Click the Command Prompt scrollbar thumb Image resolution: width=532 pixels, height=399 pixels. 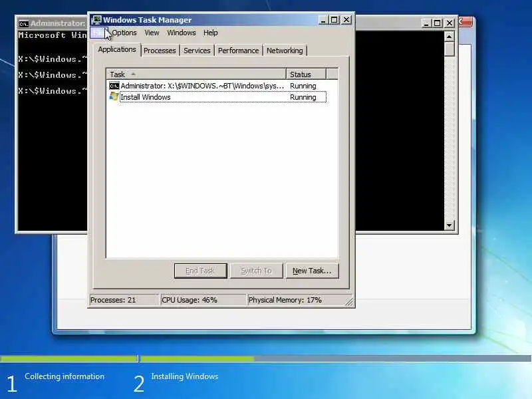click(x=450, y=49)
